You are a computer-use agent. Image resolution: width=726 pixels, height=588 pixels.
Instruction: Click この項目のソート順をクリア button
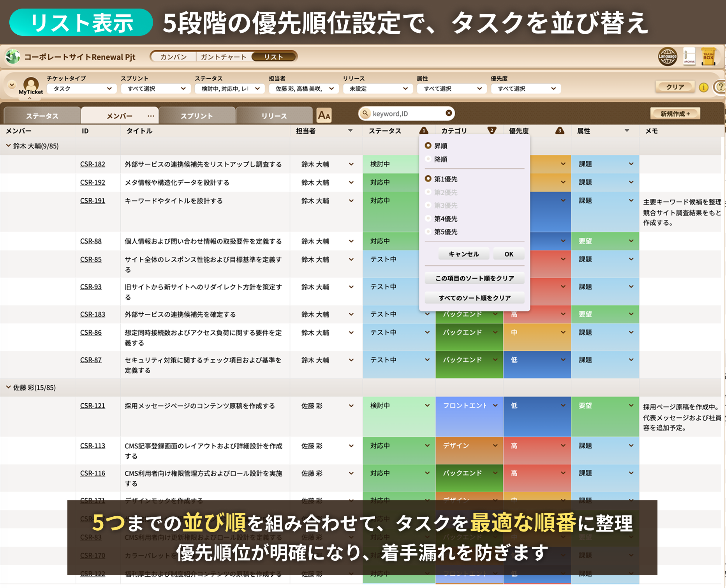(474, 278)
